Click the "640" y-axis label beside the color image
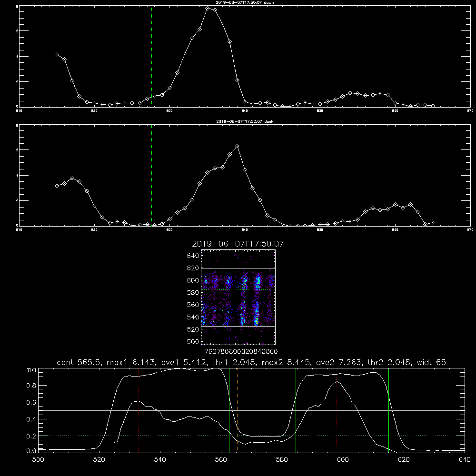Image resolution: width=476 pixels, height=476 pixels. [x=193, y=256]
